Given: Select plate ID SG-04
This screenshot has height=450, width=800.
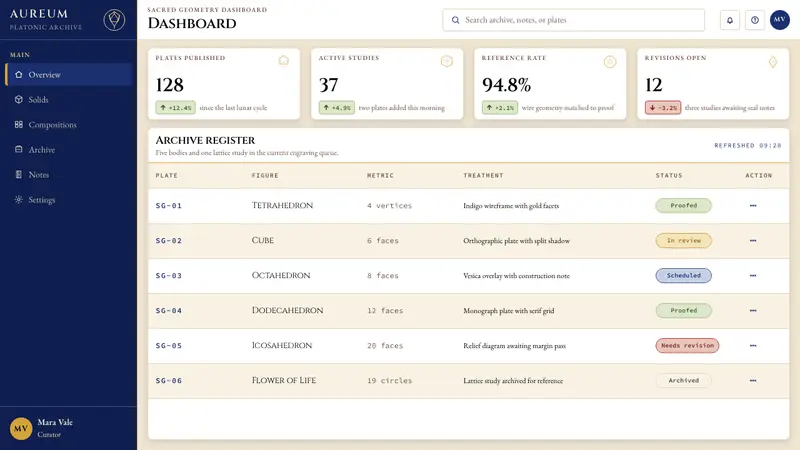Looking at the screenshot, I should point(169,310).
